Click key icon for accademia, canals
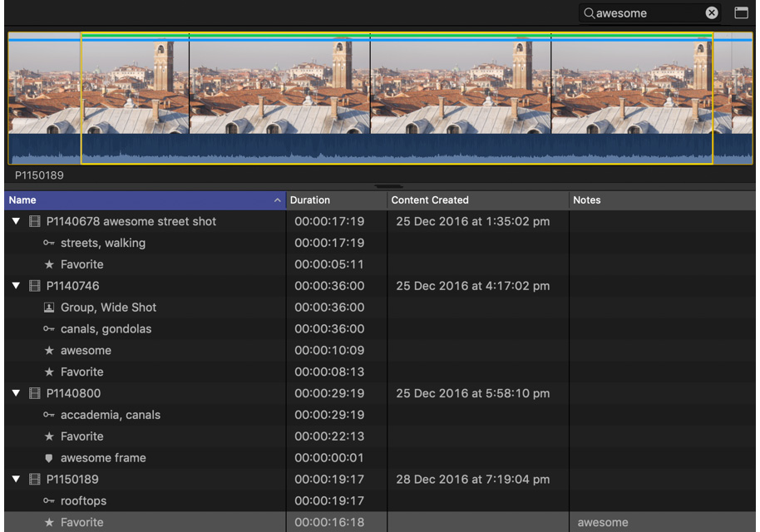This screenshot has width=760, height=532. coord(49,415)
